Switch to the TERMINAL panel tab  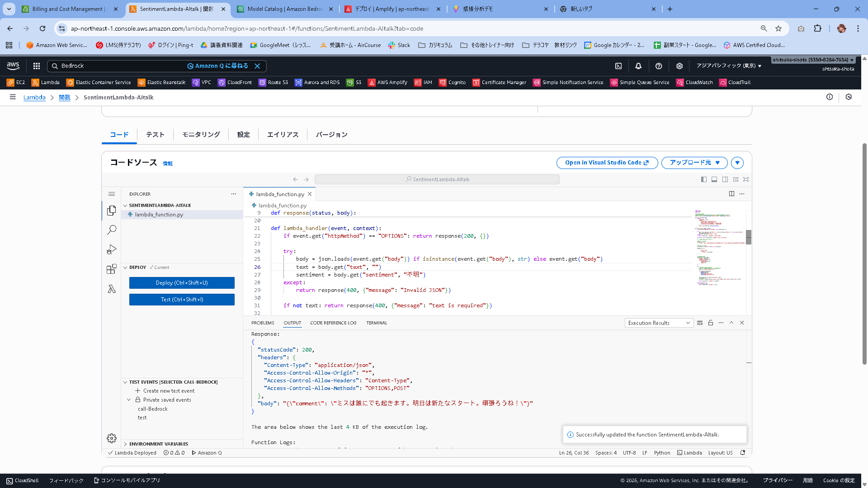click(377, 323)
